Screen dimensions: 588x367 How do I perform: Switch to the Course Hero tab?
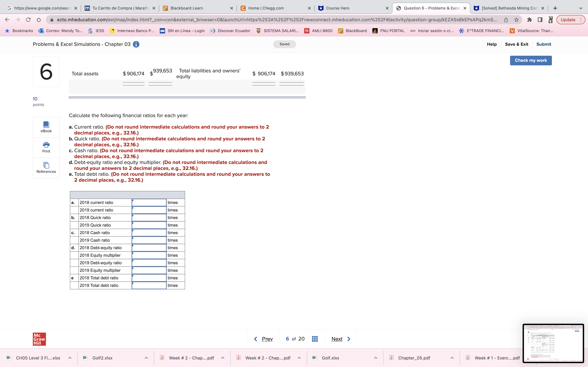(337, 8)
